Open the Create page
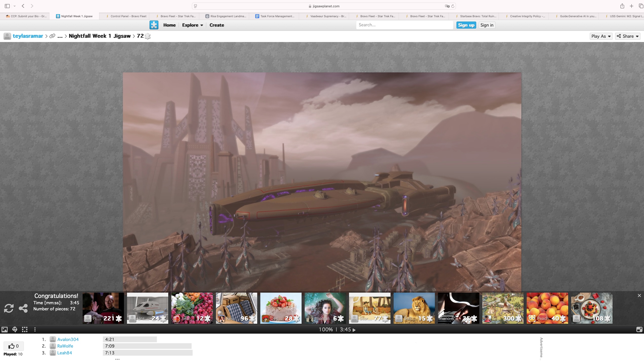The height and width of the screenshot is (364, 644). coord(217,25)
